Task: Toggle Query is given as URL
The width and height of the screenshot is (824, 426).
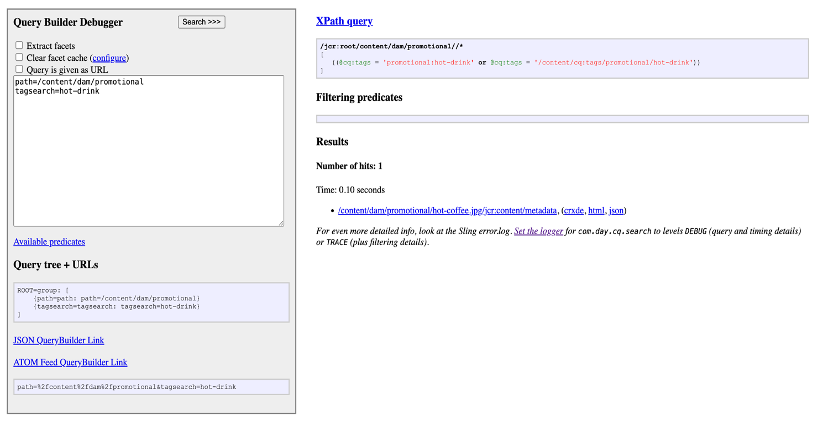Action: (19, 70)
